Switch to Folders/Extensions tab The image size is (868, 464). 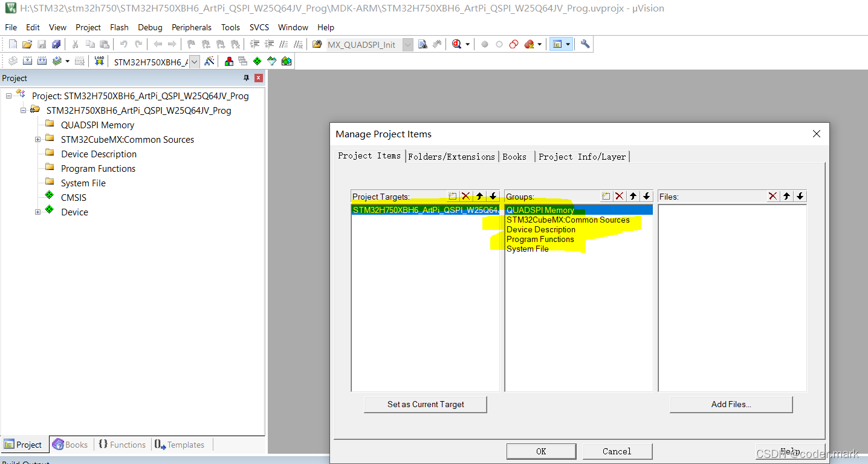[x=452, y=156]
